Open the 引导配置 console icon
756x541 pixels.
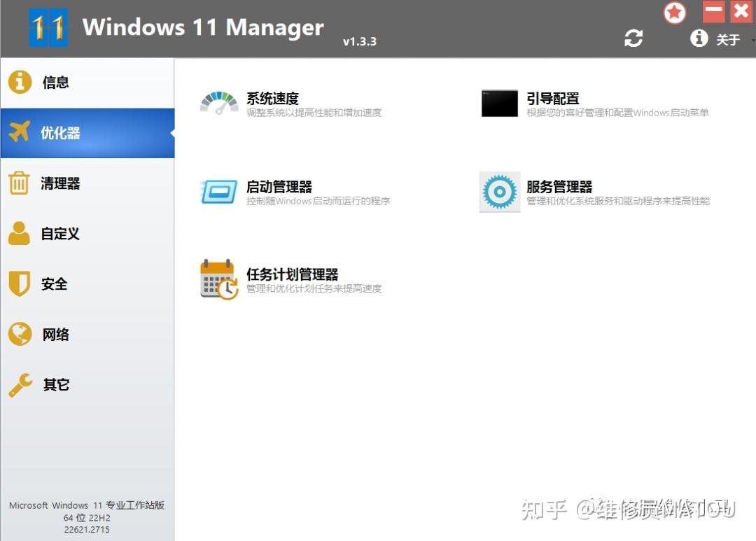498,103
